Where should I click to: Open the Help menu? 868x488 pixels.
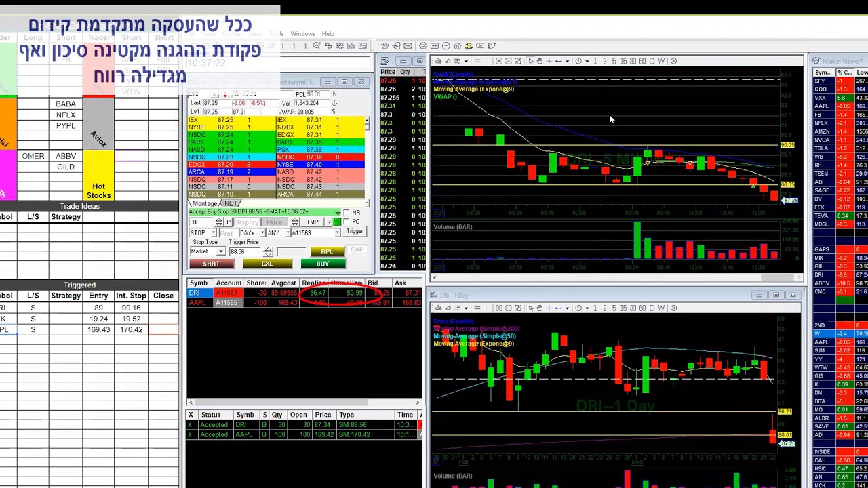coord(328,33)
